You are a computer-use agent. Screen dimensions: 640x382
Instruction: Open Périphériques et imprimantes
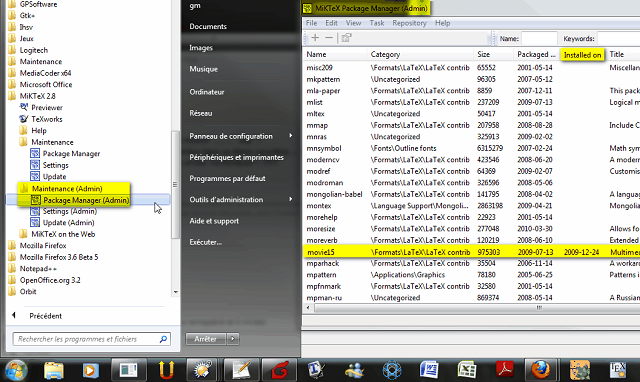click(236, 157)
